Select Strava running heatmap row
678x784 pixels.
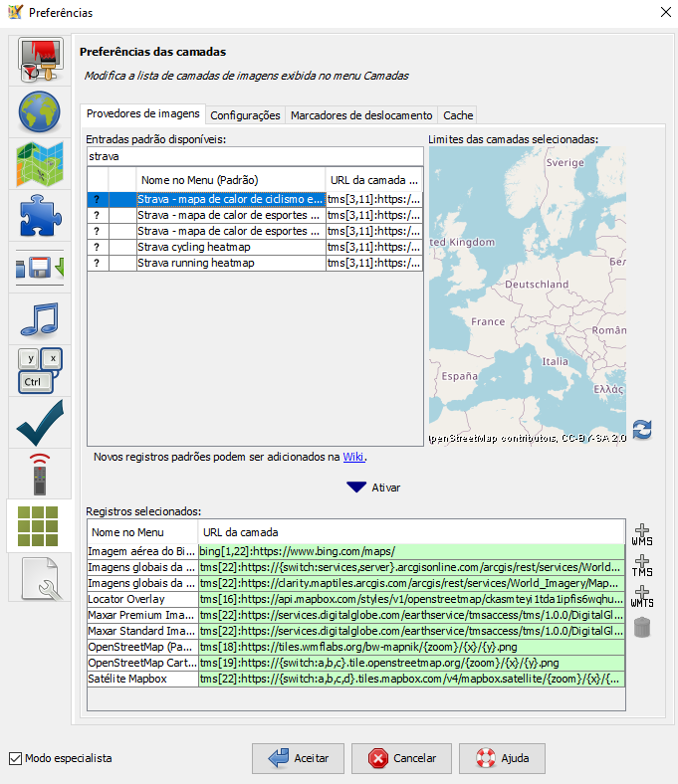pos(255,263)
